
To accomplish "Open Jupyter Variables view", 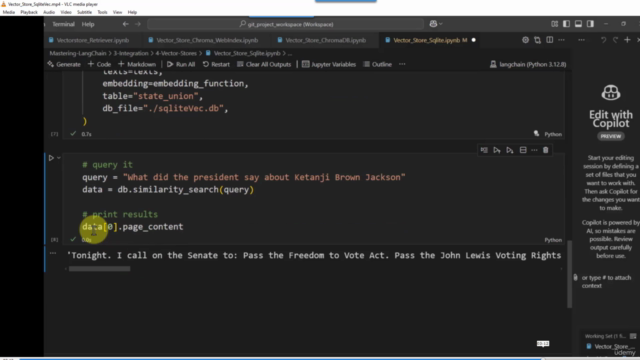I will pos(329,64).
